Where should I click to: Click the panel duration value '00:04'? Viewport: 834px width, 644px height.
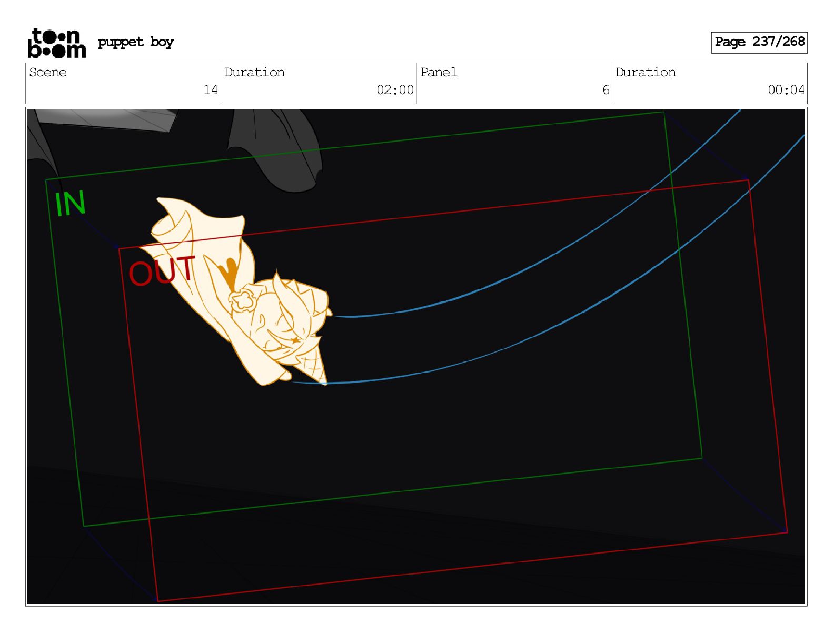[x=786, y=90]
